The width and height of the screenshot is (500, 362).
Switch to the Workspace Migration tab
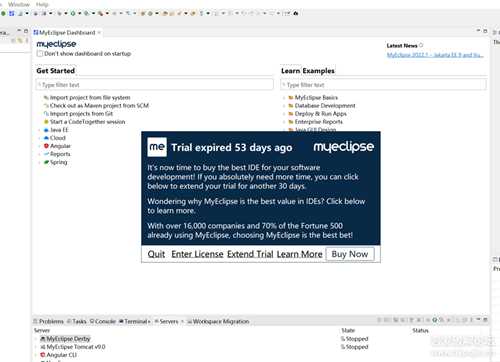pyautogui.click(x=218, y=321)
